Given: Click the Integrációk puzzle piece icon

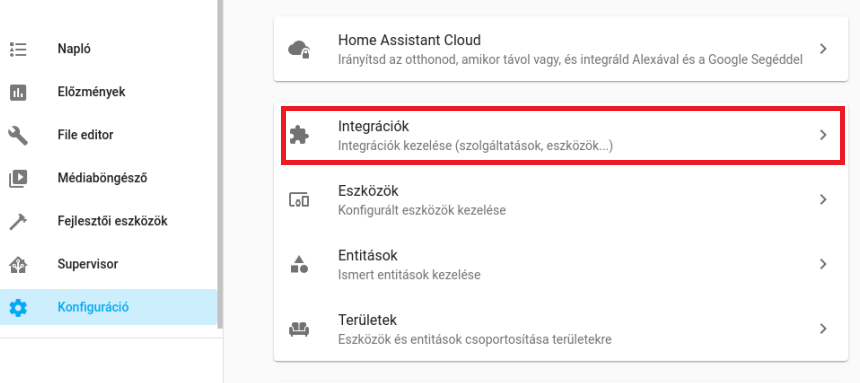Looking at the screenshot, I should coord(299,135).
